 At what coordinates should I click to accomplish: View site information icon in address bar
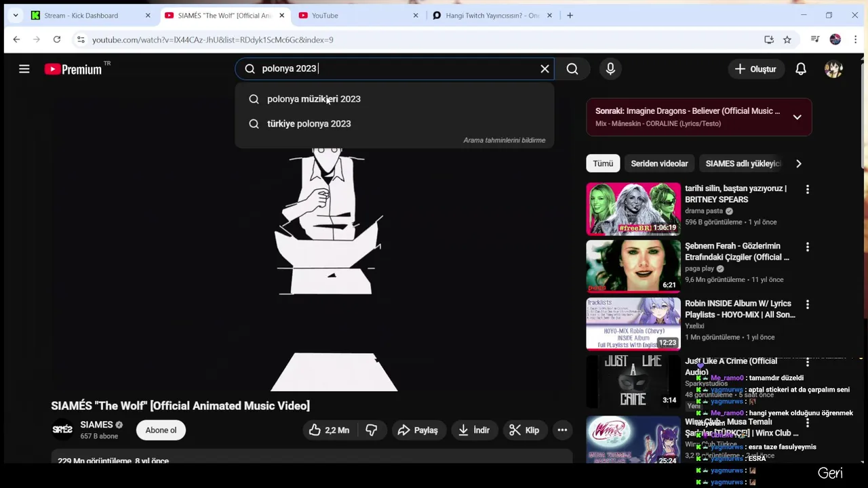click(x=80, y=39)
